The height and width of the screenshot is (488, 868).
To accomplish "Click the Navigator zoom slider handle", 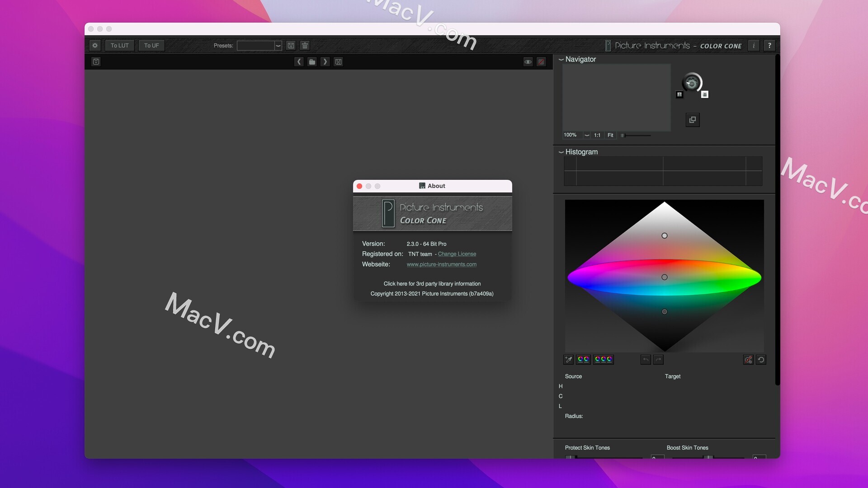I will 623,135.
